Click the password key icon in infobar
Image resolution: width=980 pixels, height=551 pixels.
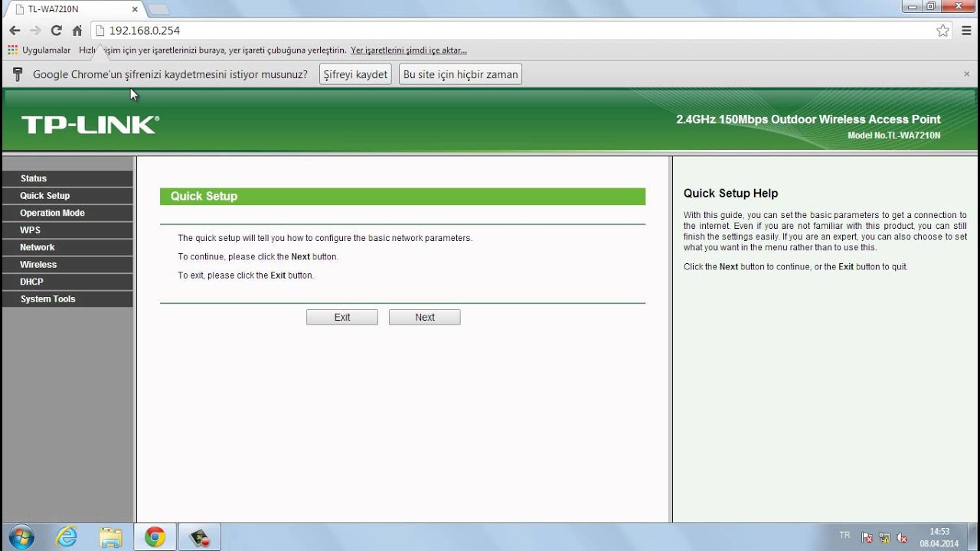pyautogui.click(x=18, y=74)
